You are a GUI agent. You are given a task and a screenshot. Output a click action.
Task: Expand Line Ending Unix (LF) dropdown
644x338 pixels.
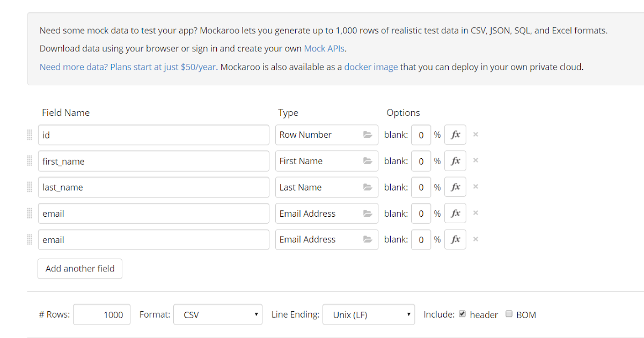coord(368,315)
